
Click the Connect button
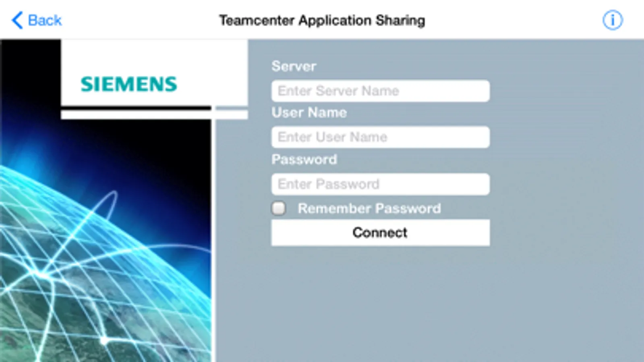coord(381,232)
